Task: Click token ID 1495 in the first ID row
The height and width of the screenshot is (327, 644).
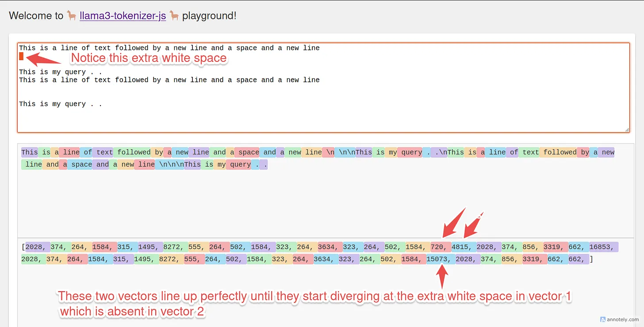Action: tap(150, 247)
